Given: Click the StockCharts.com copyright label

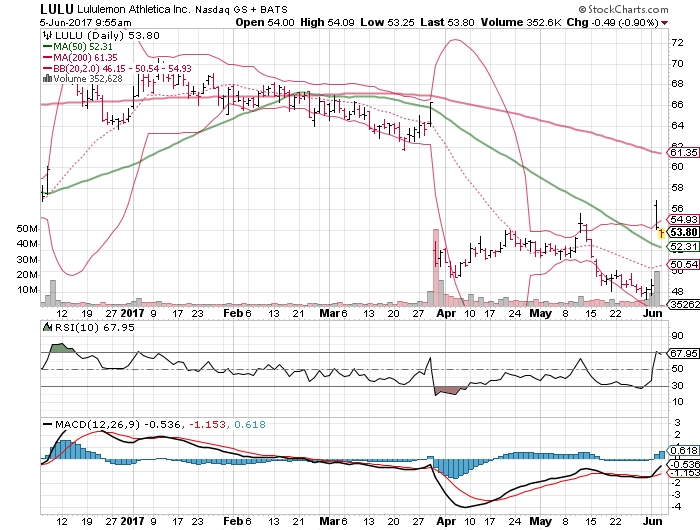Looking at the screenshot, I should [x=623, y=9].
